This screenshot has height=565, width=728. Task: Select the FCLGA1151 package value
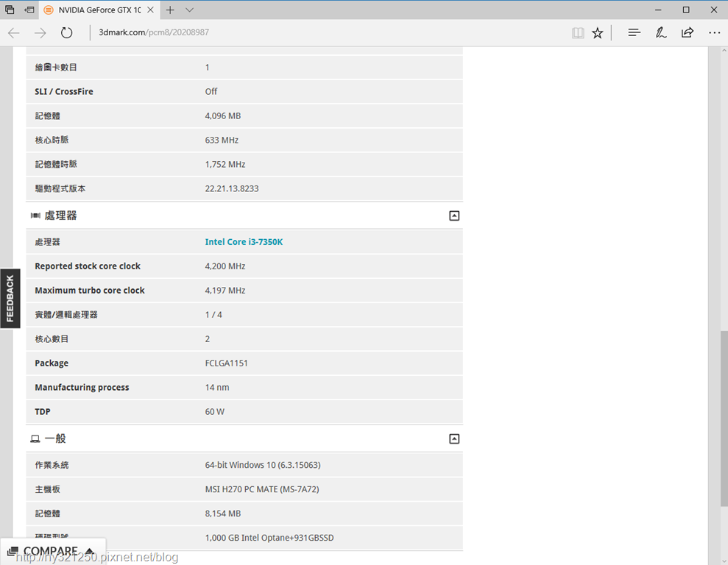[227, 363]
